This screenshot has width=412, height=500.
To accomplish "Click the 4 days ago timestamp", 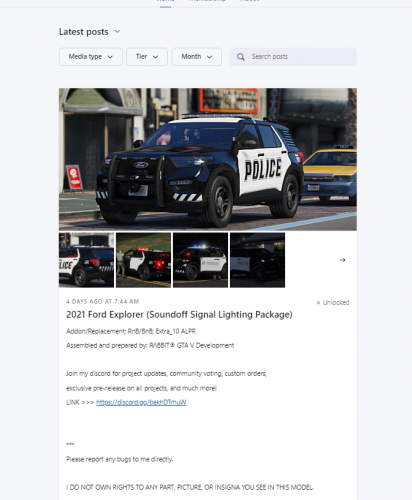I will click(x=102, y=302).
